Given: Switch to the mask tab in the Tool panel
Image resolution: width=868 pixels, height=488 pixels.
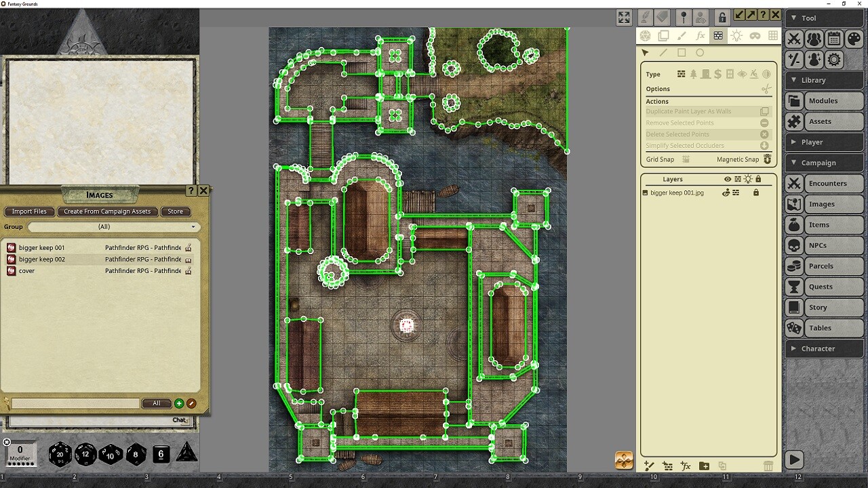Looking at the screenshot, I should click(755, 36).
